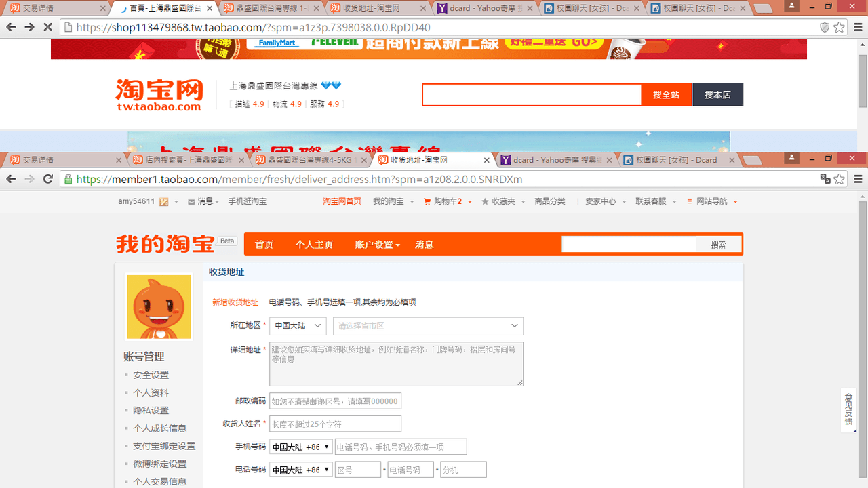
Task: Open 请选择省市区 province dropdown
Action: pos(428,326)
